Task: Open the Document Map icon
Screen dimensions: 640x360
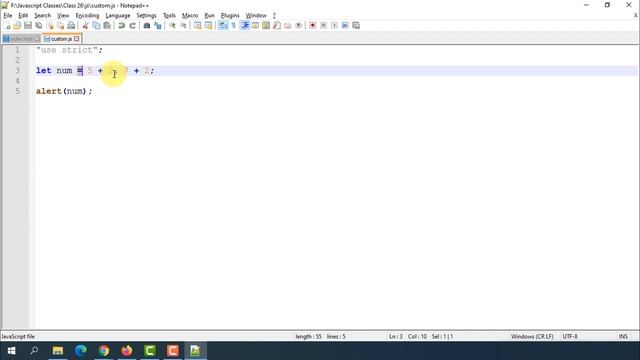Action: coord(266,25)
